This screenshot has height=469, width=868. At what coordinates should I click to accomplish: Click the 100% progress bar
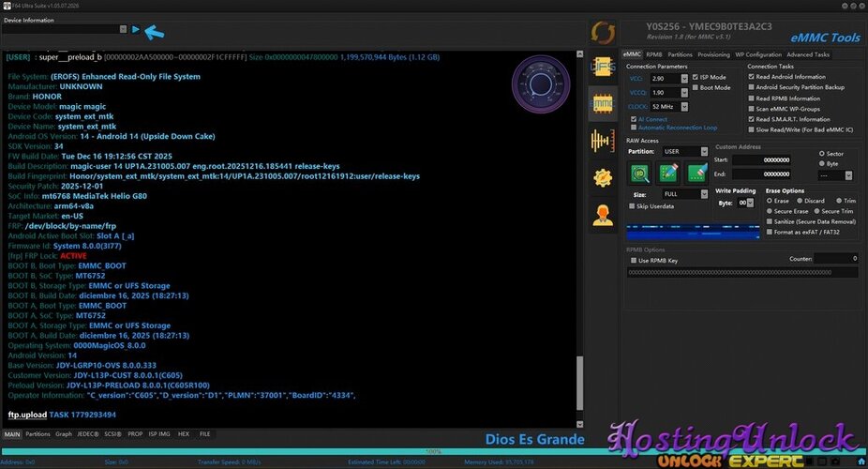point(432,451)
